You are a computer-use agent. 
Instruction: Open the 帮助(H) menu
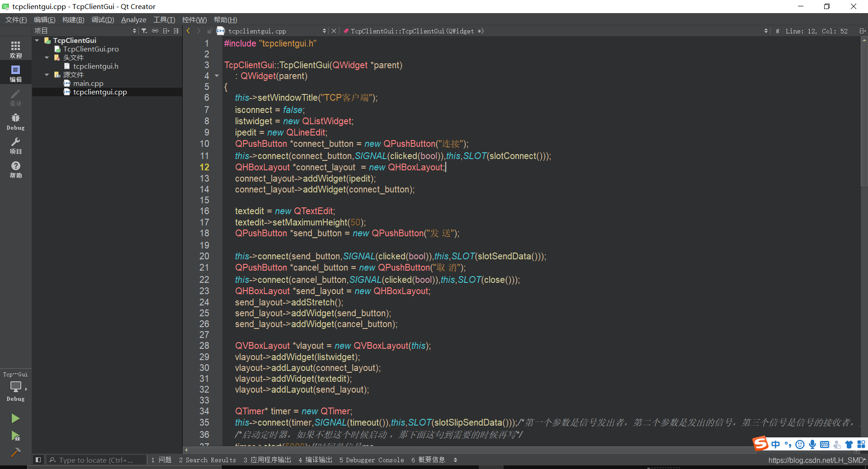(225, 19)
